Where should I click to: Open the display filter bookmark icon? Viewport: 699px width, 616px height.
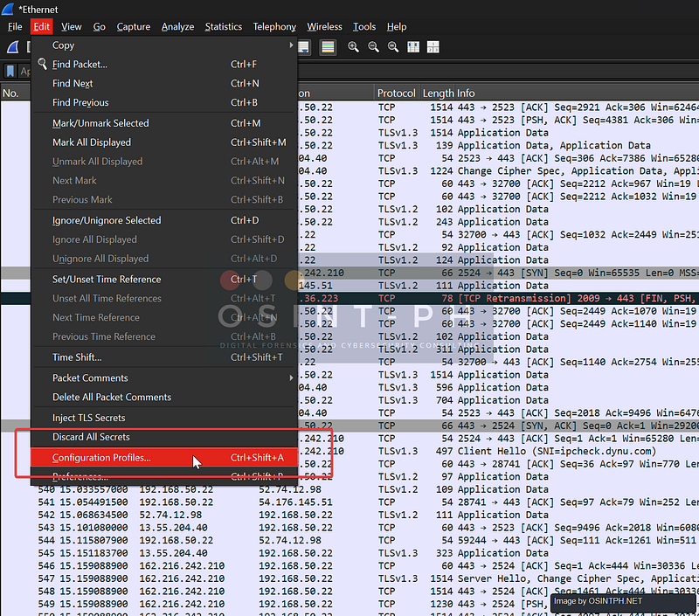[x=10, y=71]
